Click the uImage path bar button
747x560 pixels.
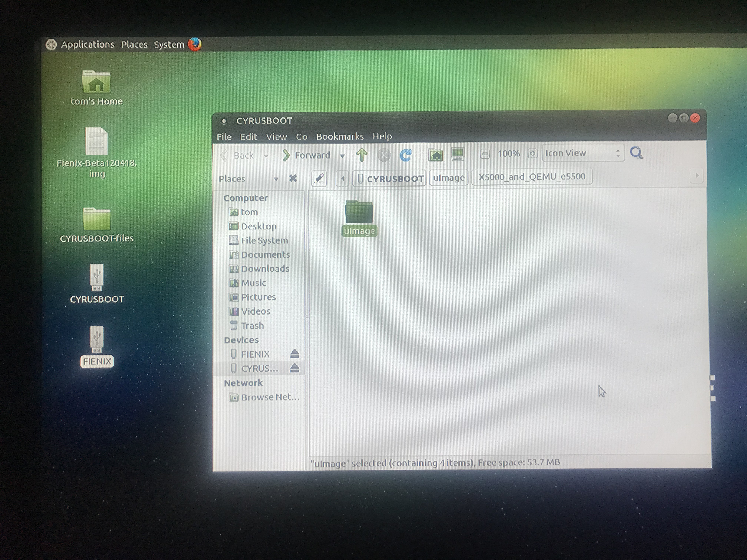[449, 178]
